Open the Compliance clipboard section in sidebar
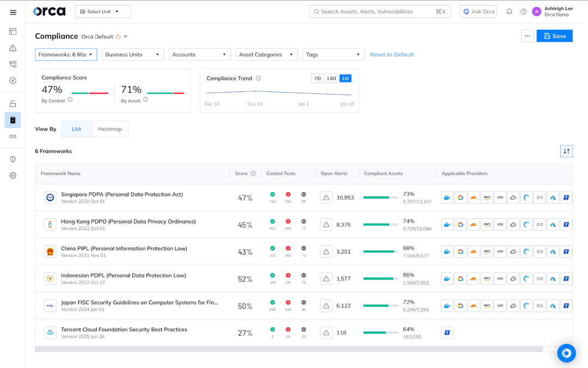This screenshot has height=368, width=588. 13,119
